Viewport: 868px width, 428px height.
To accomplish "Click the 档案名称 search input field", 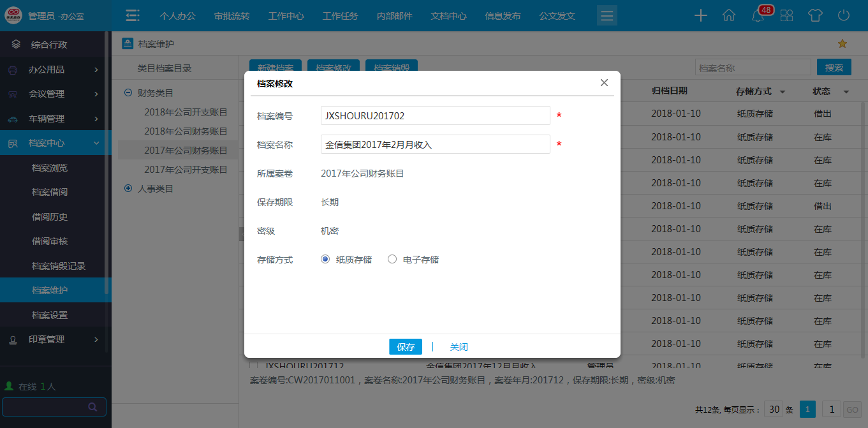I will pyautogui.click(x=753, y=66).
